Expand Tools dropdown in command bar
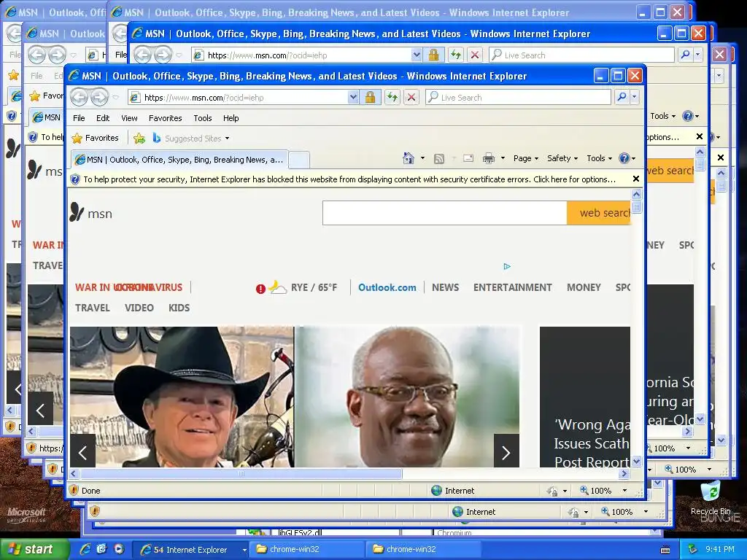 pyautogui.click(x=600, y=158)
